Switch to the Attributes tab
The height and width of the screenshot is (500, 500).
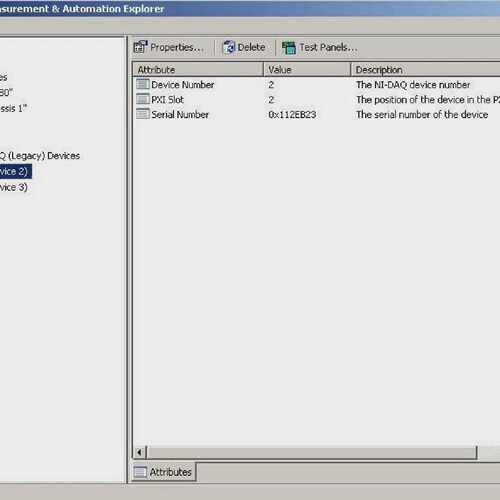[164, 472]
